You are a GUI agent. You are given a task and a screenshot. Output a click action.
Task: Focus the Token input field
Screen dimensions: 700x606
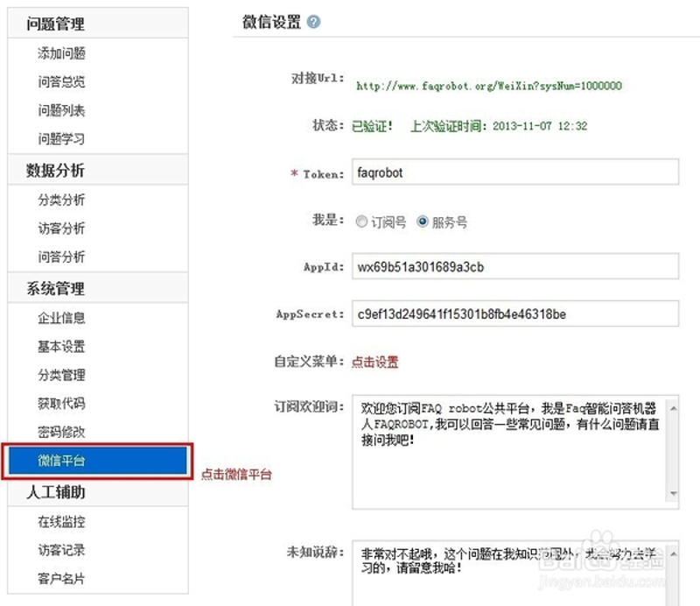tap(515, 172)
